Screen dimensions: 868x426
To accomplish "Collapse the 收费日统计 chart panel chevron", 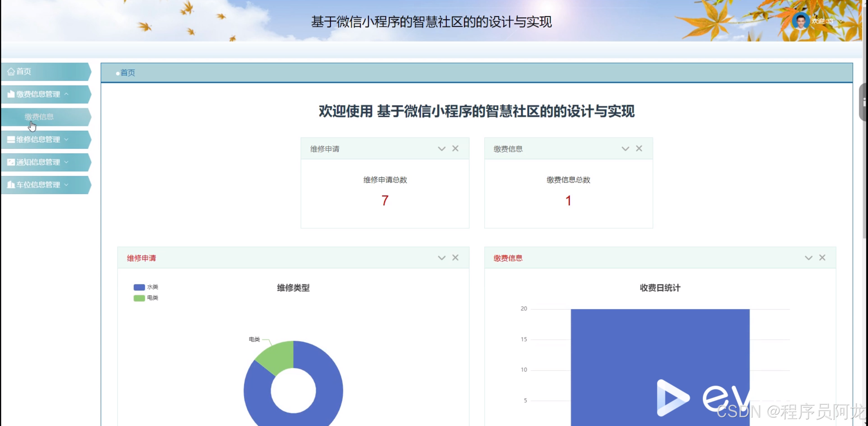I will pyautogui.click(x=808, y=258).
